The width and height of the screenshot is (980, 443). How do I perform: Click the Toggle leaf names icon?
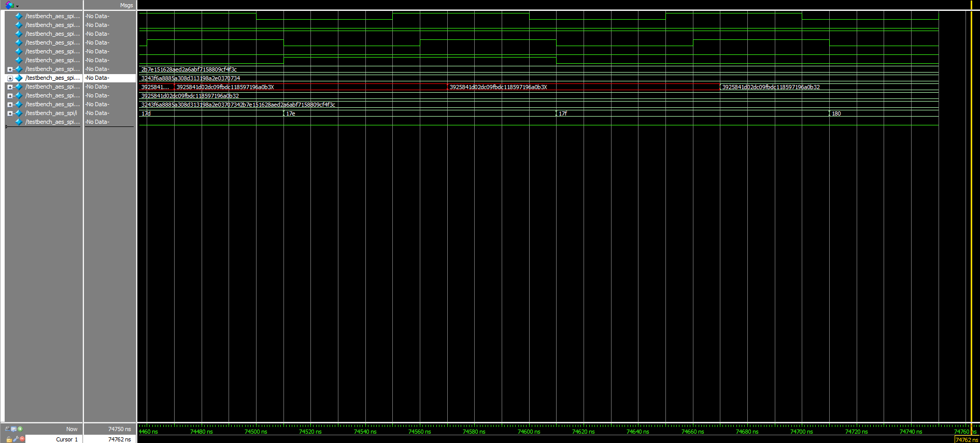point(7,429)
